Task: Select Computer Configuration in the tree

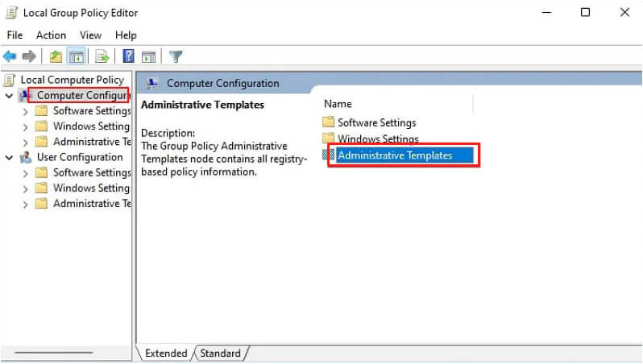Action: click(x=83, y=96)
